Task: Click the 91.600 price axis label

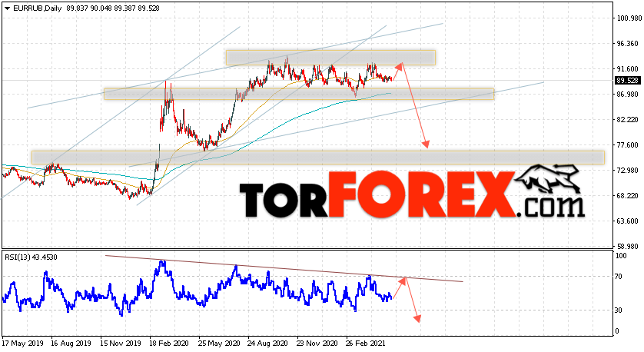Action: (x=628, y=69)
